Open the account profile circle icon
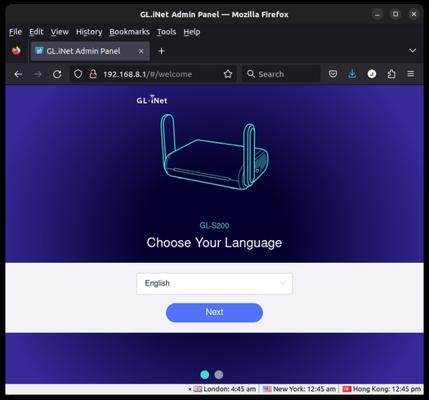Image resolution: width=429 pixels, height=400 pixels. coord(372,74)
